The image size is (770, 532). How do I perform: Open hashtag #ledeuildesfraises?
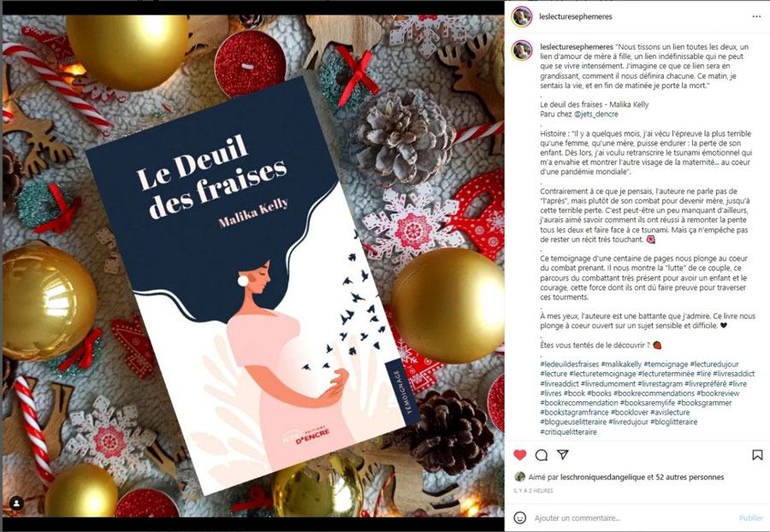pos(570,364)
